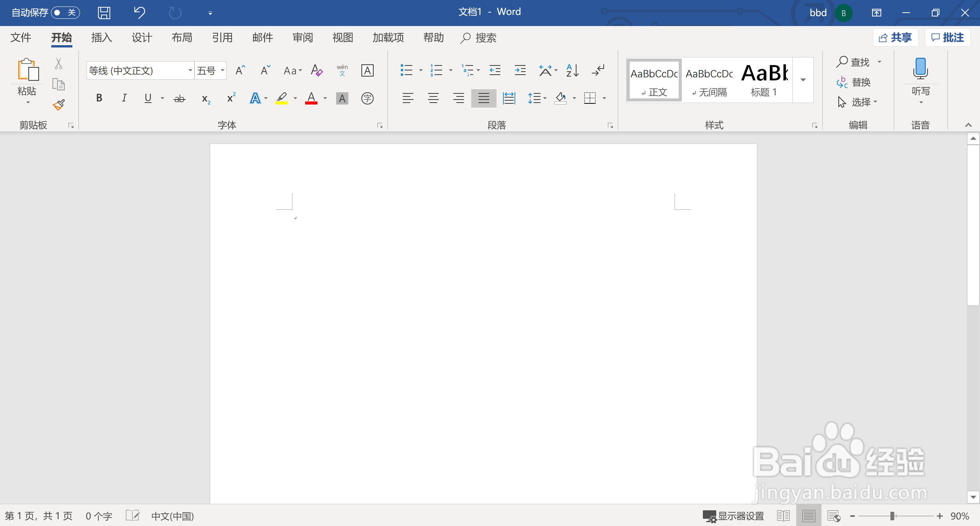The height and width of the screenshot is (526, 980).
Task: Click the Center align paragraph icon
Action: [x=433, y=98]
